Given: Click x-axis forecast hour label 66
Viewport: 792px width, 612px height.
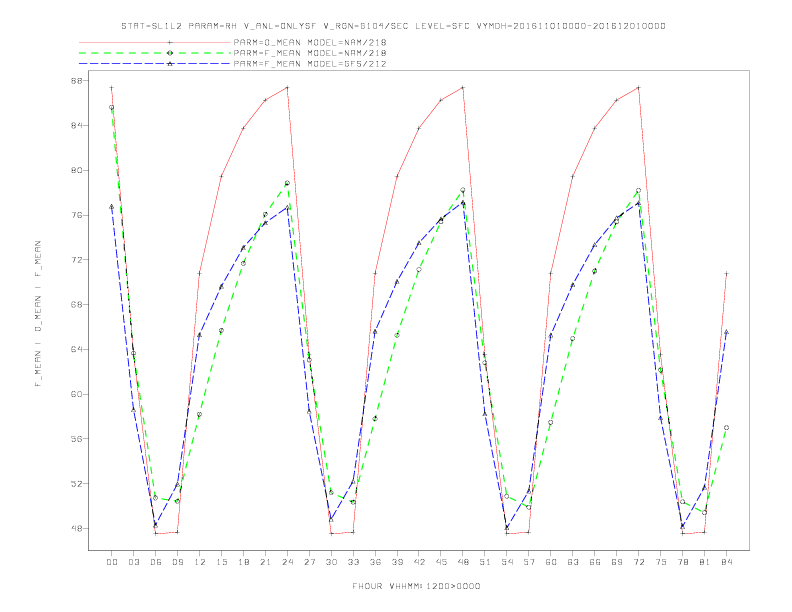Looking at the screenshot, I should click(x=595, y=562).
